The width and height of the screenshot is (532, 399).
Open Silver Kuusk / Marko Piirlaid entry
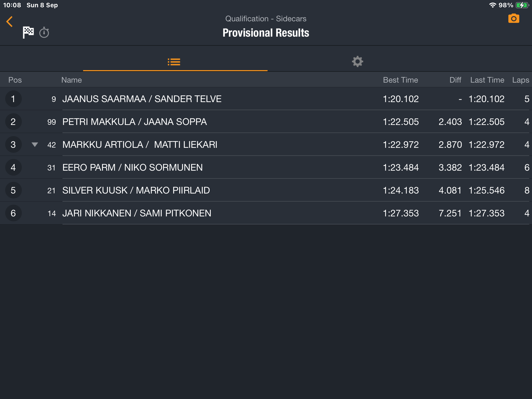click(x=136, y=190)
